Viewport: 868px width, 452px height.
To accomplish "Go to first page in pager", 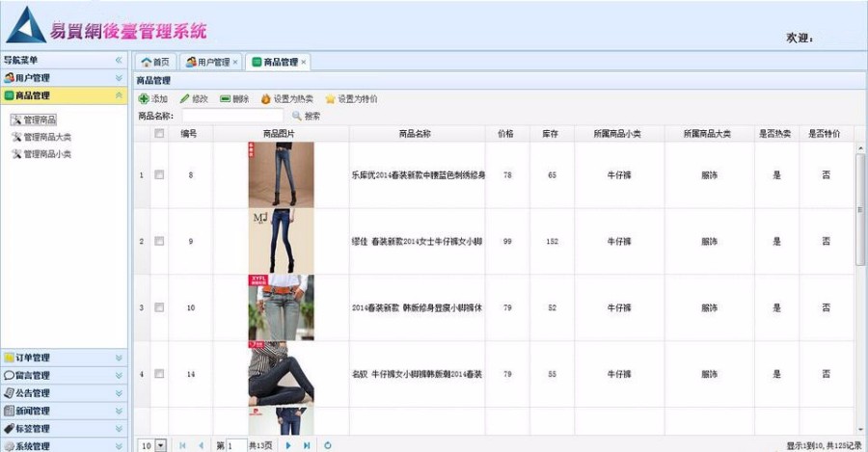I will (182, 445).
